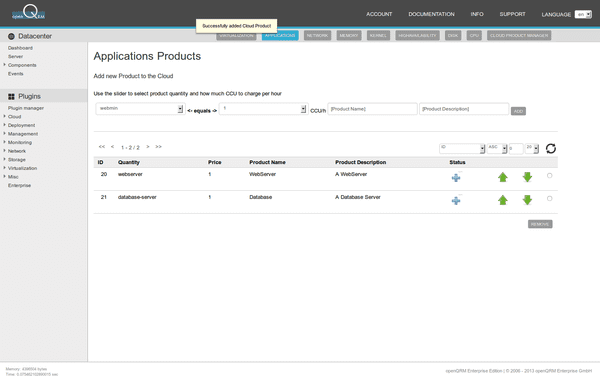Switch to the Disk products tab
Image resolution: width=600 pixels, height=381 pixels.
click(453, 36)
